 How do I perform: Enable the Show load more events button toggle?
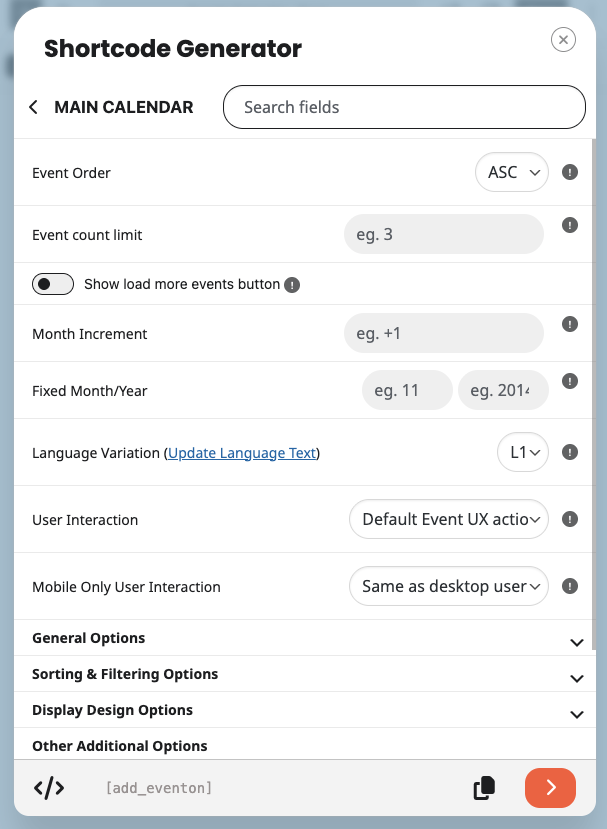pyautogui.click(x=53, y=284)
